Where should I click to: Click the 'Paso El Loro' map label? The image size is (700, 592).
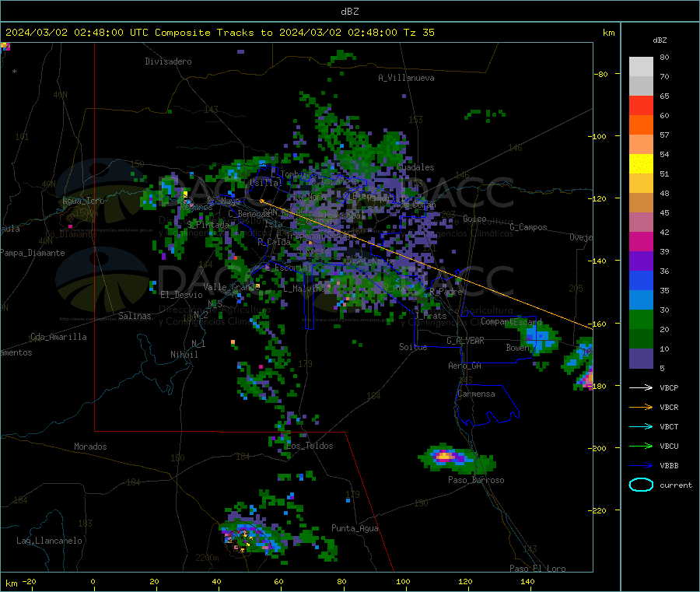[x=537, y=569]
